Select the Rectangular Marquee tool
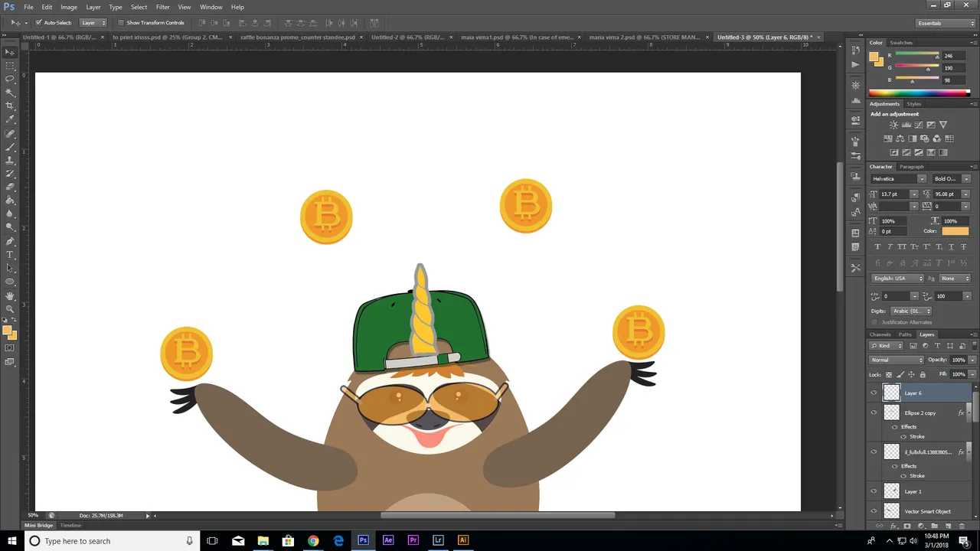Image resolution: width=980 pixels, height=551 pixels. point(10,65)
